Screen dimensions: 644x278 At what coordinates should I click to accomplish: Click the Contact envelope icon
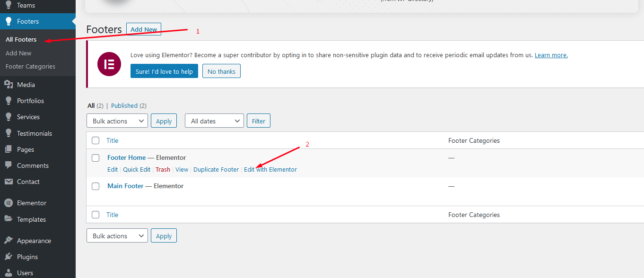pyautogui.click(x=8, y=182)
